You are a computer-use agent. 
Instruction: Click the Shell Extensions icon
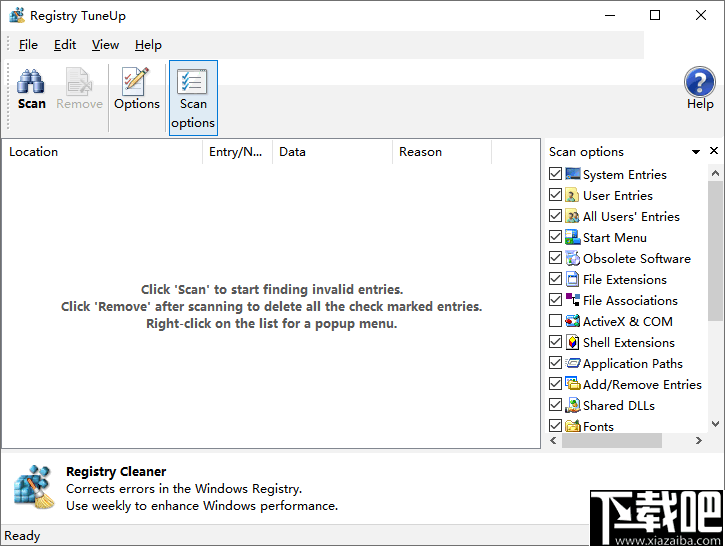(x=572, y=342)
